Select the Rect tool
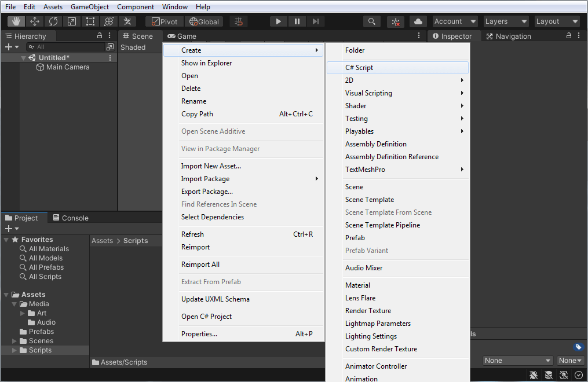This screenshot has width=588, height=382. (x=90, y=21)
